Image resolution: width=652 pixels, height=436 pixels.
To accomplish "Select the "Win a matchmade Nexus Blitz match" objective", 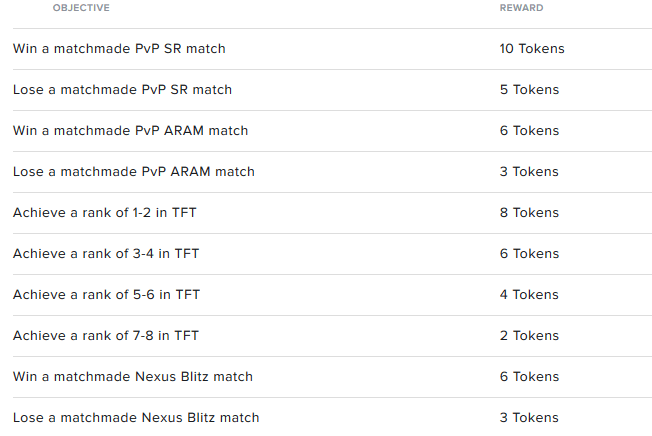I will pos(133,377).
